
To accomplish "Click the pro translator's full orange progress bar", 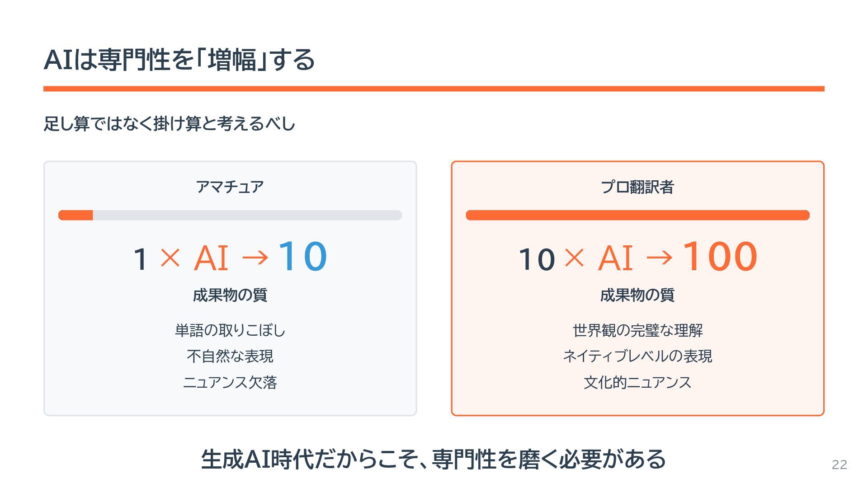I will [637, 215].
